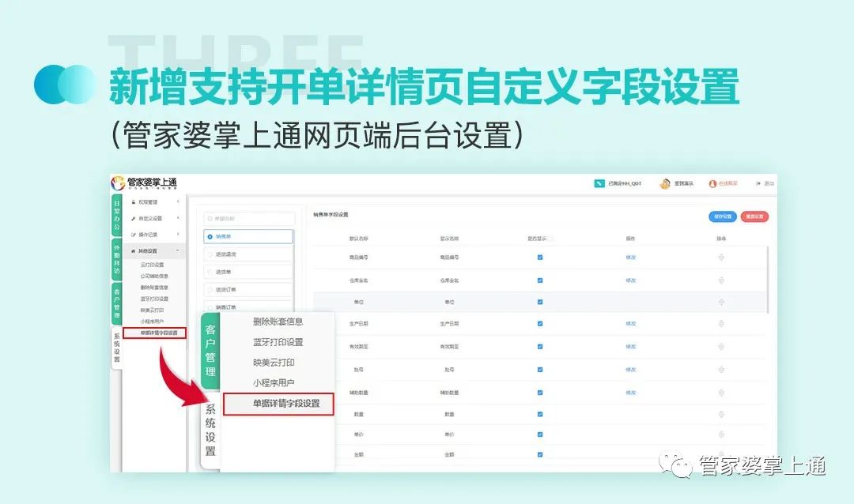The image size is (854, 504).
Task: Switch to the 日常办公 vertical tab
Action: pos(116,215)
